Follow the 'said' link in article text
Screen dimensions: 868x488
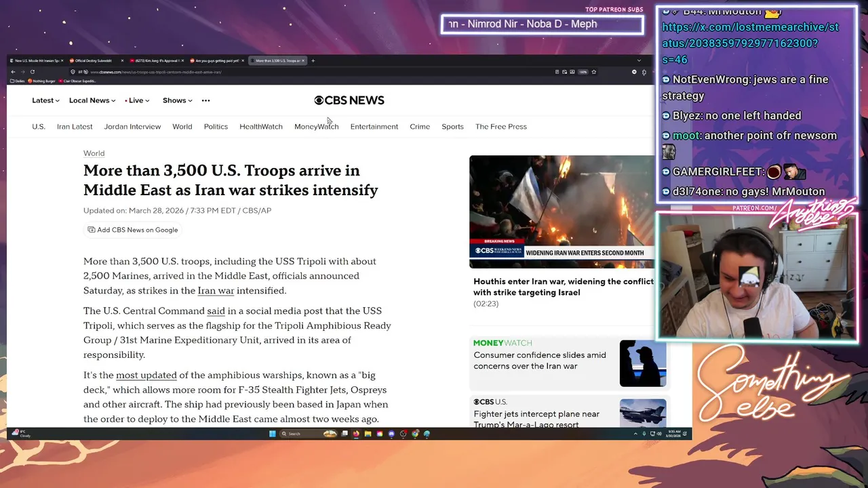point(216,311)
